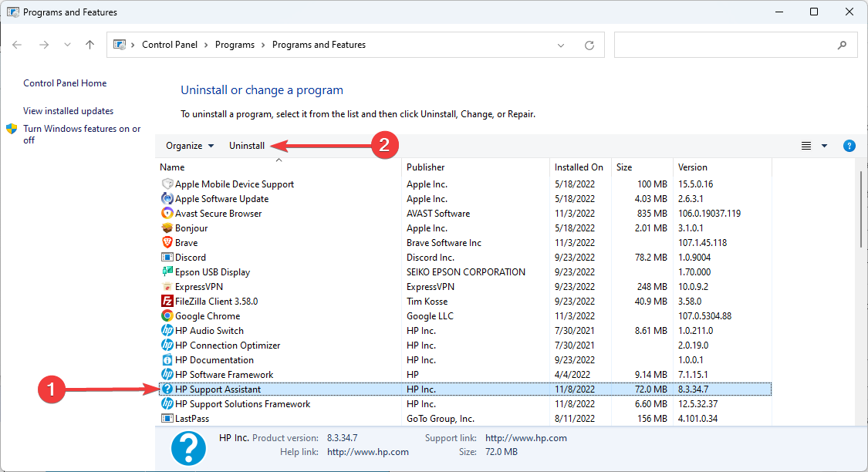This screenshot has width=868, height=472.
Task: Go up one level with Up arrow
Action: click(90, 46)
